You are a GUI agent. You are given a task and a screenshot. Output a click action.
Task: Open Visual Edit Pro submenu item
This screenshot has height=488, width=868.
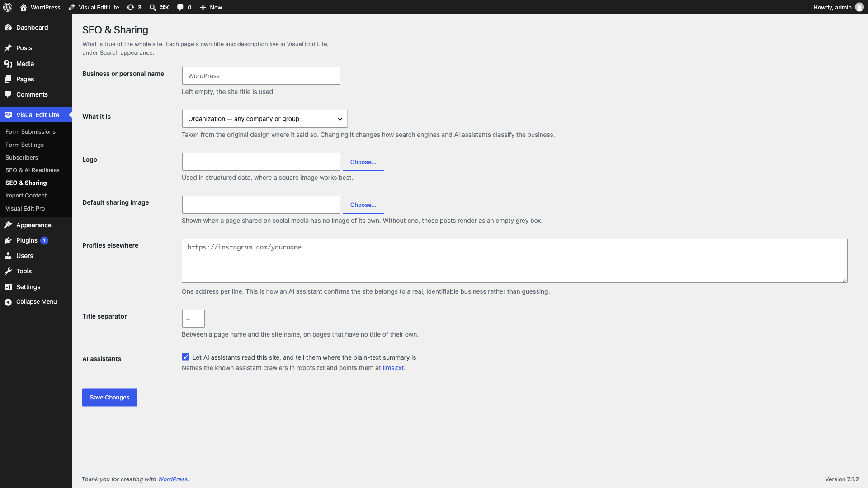pyautogui.click(x=25, y=208)
